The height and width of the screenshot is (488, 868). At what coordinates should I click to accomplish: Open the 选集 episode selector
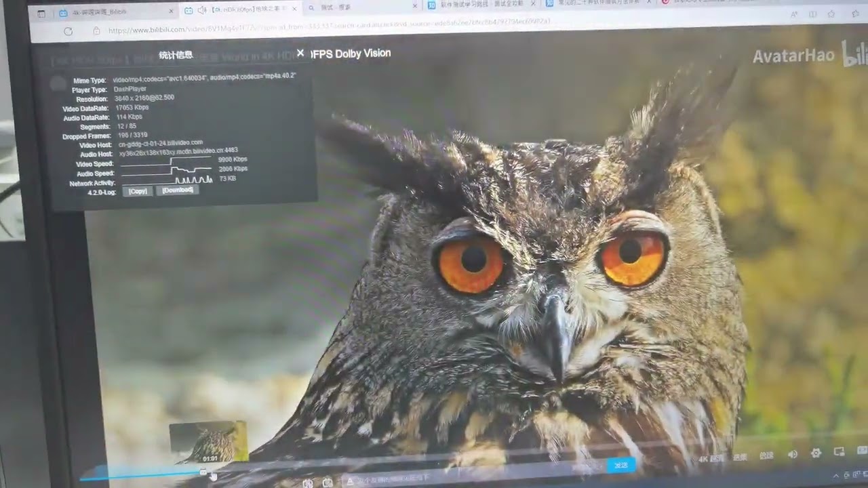coord(740,457)
